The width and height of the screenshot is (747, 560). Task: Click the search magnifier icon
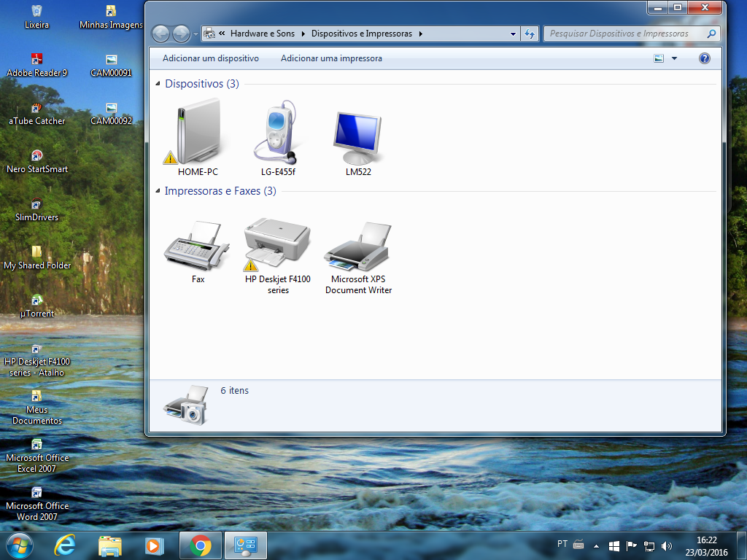click(x=711, y=34)
